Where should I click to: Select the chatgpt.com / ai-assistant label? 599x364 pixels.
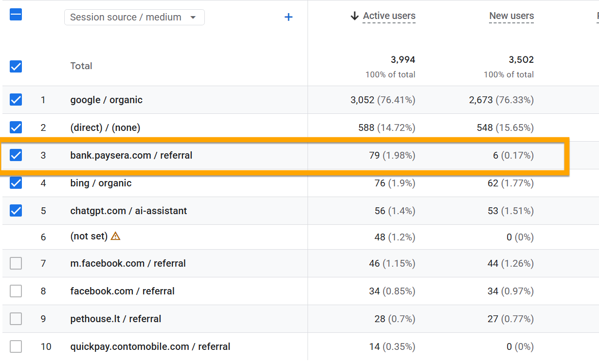click(128, 211)
